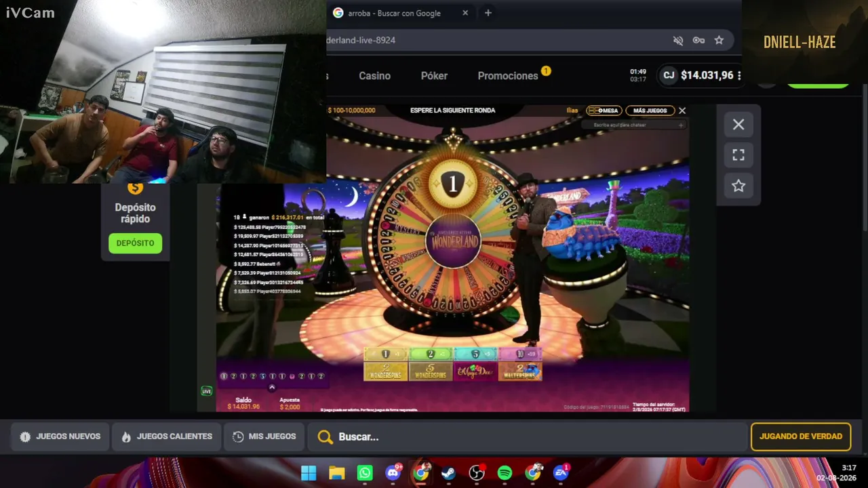Place a bet on number 1
The height and width of the screenshot is (488, 868).
385,354
